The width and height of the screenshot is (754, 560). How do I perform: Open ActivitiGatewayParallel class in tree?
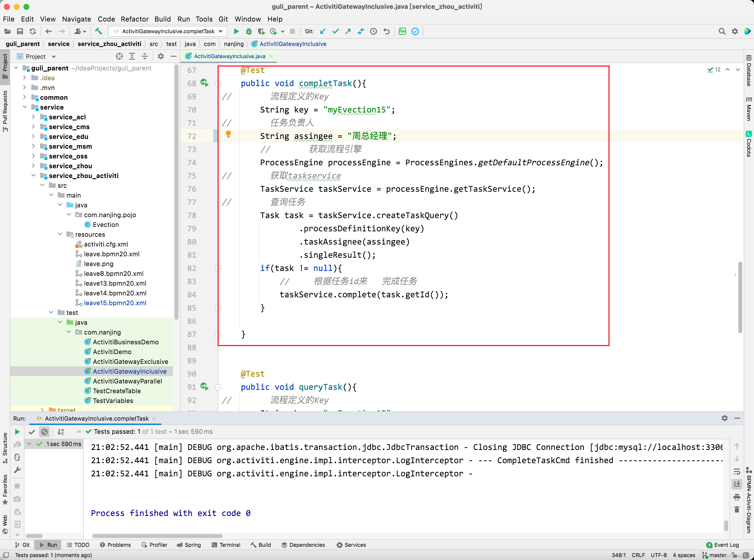point(127,381)
